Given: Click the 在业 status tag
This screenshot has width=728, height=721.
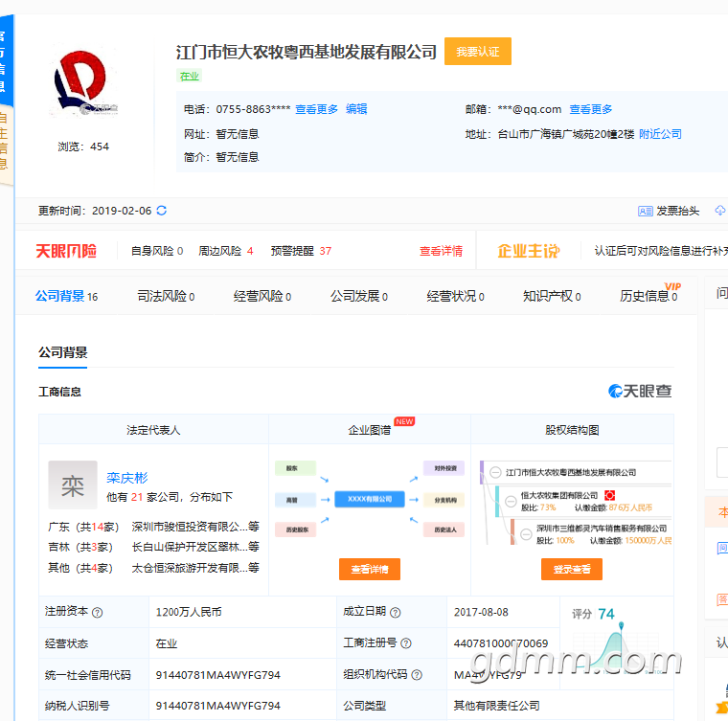Looking at the screenshot, I should [x=189, y=76].
